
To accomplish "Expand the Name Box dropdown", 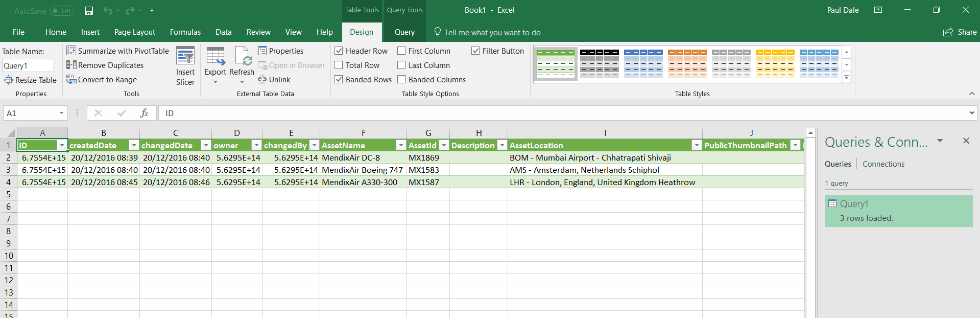I will tap(61, 113).
